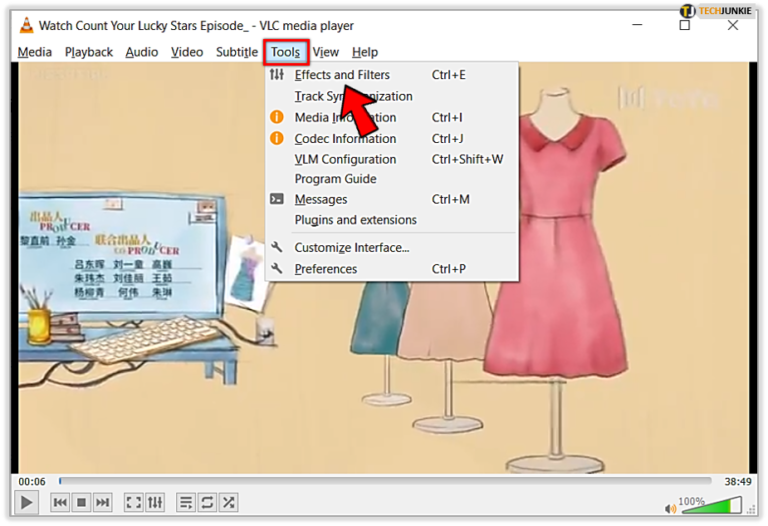Choose Customize Interface... option
The height and width of the screenshot is (526, 768).
pos(391,248)
